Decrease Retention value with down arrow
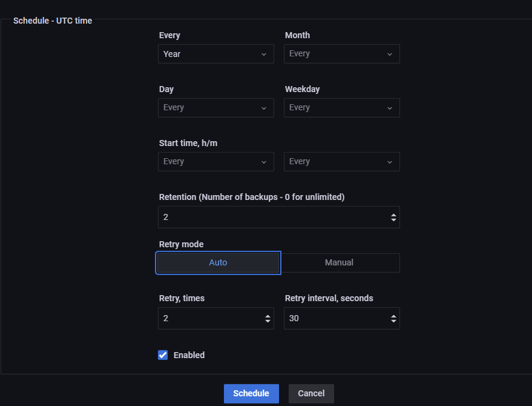This screenshot has height=406, width=532. 393,220
